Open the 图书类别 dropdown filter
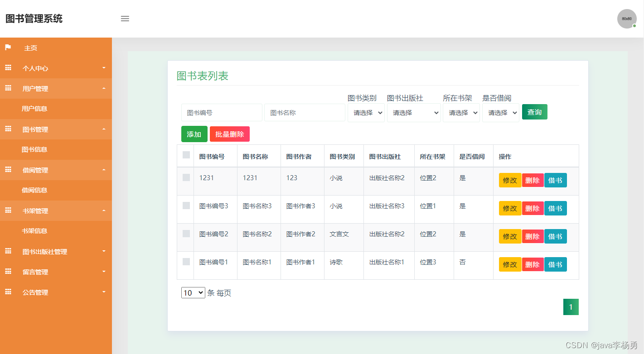The height and width of the screenshot is (354, 644). (x=366, y=113)
